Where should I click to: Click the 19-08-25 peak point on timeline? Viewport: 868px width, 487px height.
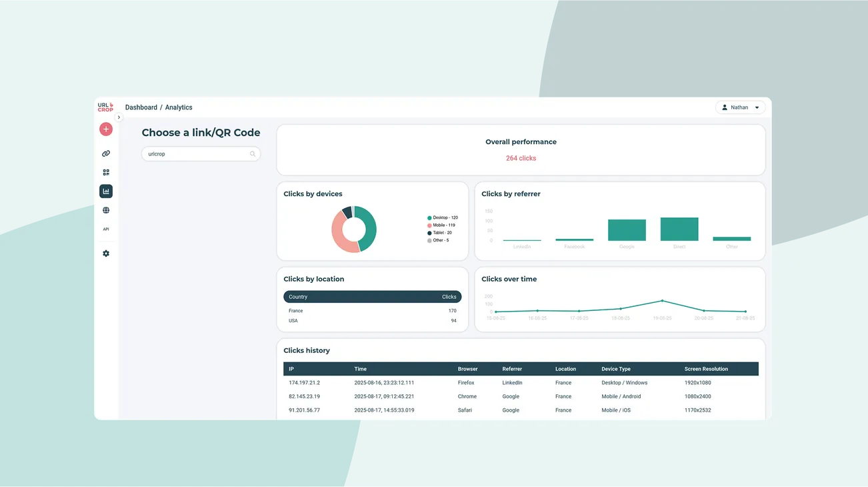click(x=662, y=301)
